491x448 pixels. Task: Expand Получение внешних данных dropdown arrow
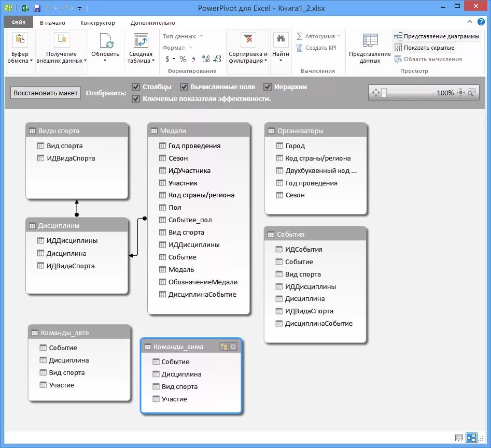[85, 61]
